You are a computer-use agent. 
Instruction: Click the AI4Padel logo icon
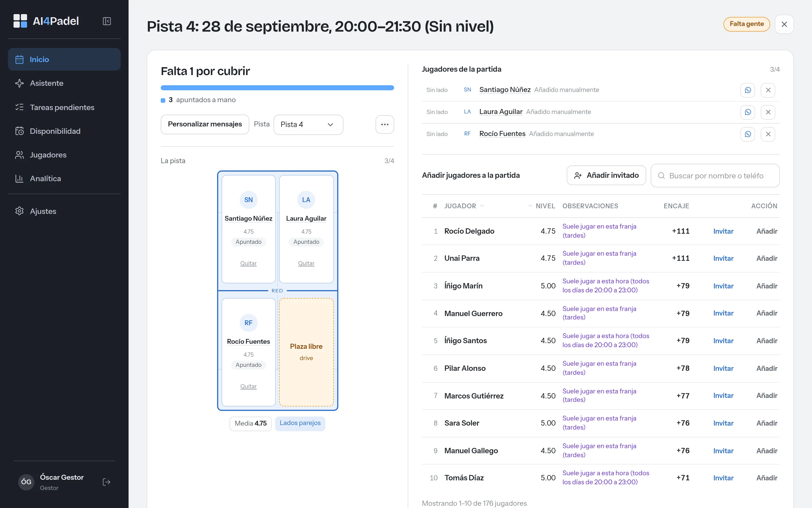point(20,21)
